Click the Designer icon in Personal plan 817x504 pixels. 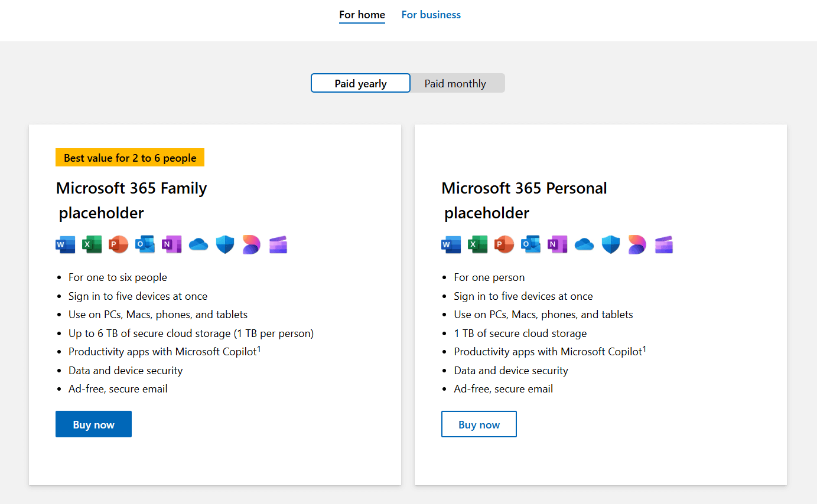[637, 244]
